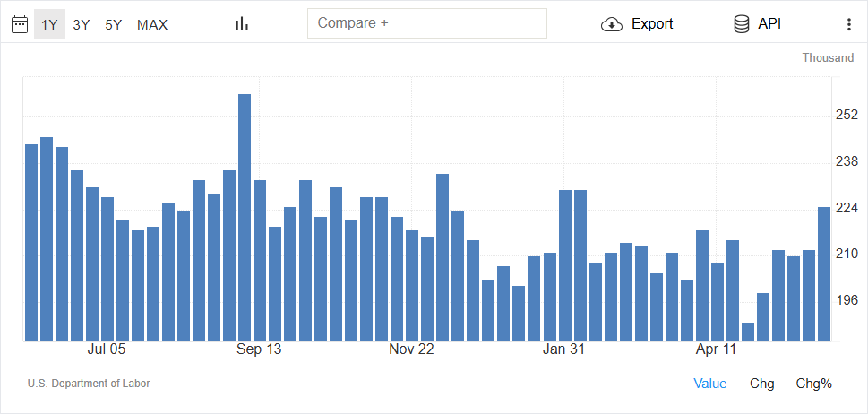Click the API text label
The height and width of the screenshot is (414, 868).
769,24
